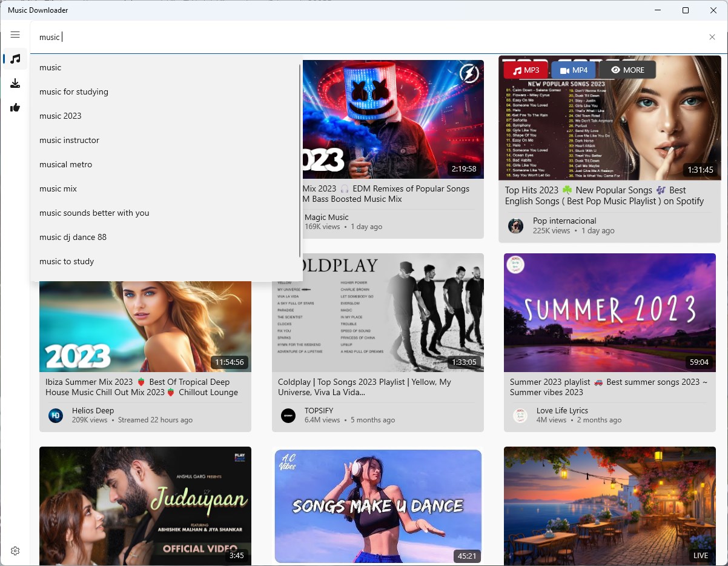This screenshot has height=566, width=728.
Task: Click the Helios Deep channel avatar
Action: click(55, 416)
